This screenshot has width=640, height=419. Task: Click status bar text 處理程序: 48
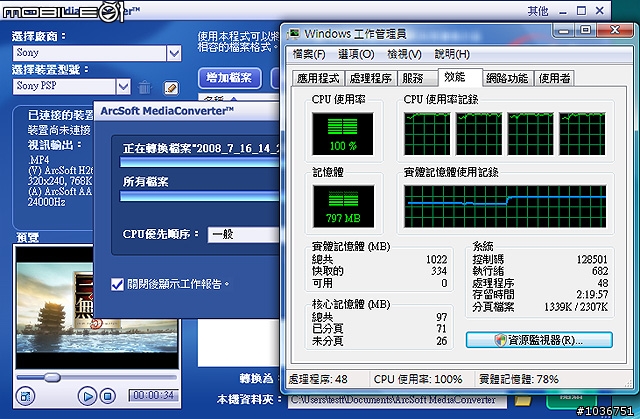click(318, 379)
